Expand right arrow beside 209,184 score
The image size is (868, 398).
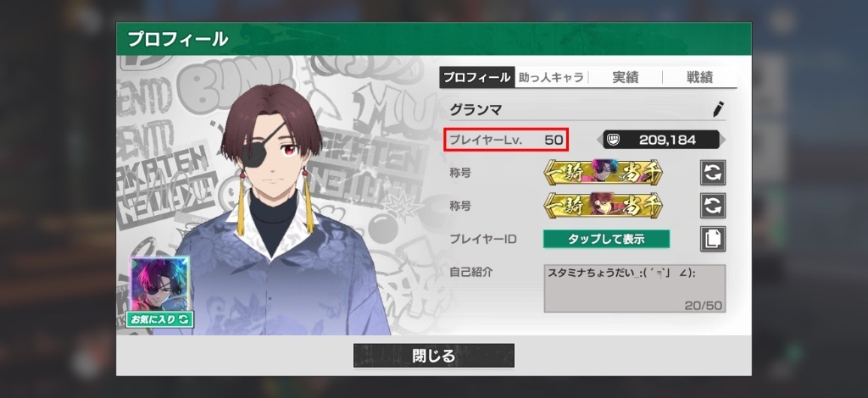pyautogui.click(x=722, y=140)
